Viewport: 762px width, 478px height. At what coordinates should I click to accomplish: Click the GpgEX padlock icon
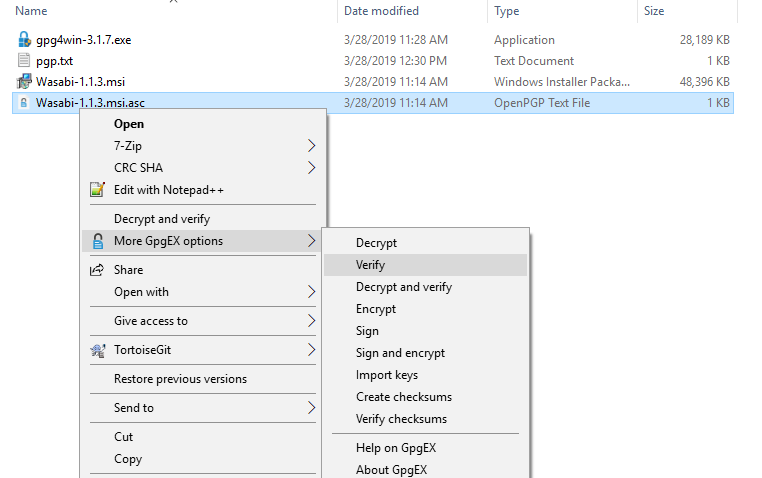coord(97,241)
